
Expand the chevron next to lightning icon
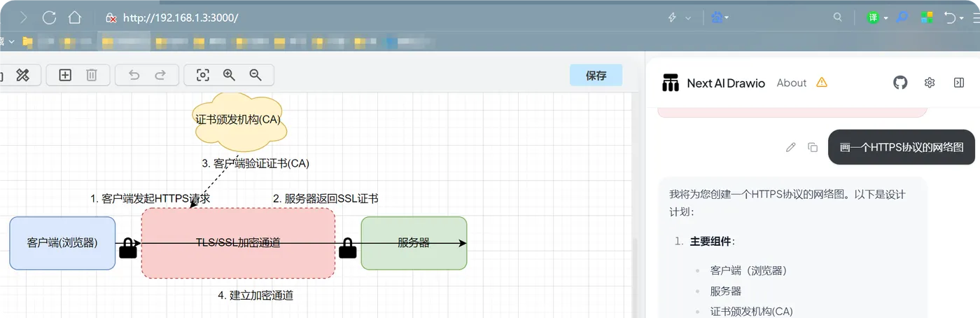pos(689,18)
